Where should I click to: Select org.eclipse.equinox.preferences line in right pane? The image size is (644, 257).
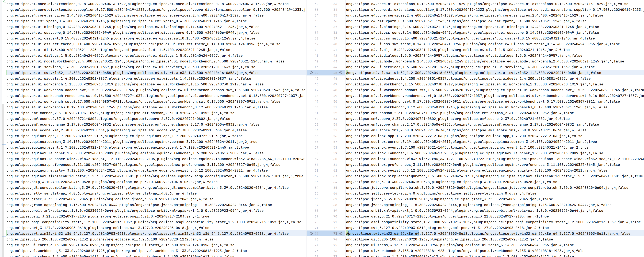tap(483, 165)
